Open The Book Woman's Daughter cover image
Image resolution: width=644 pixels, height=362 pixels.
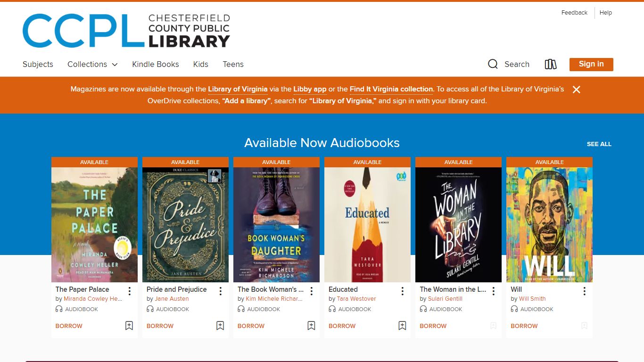click(276, 225)
